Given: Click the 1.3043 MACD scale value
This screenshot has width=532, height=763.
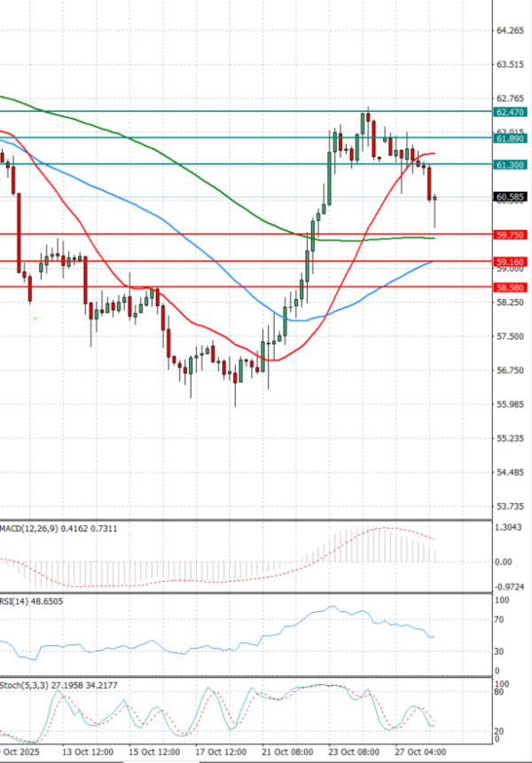Looking at the screenshot, I should point(509,529).
